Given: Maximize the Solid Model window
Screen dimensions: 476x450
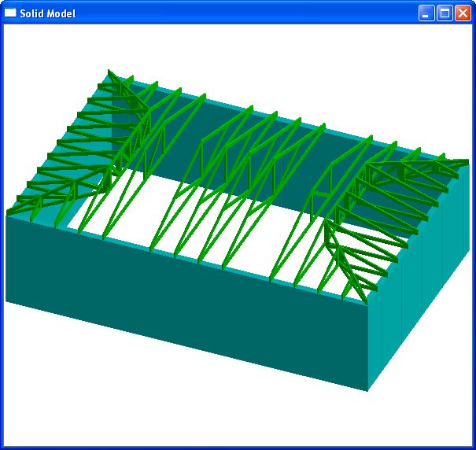Looking at the screenshot, I should click(445, 13).
